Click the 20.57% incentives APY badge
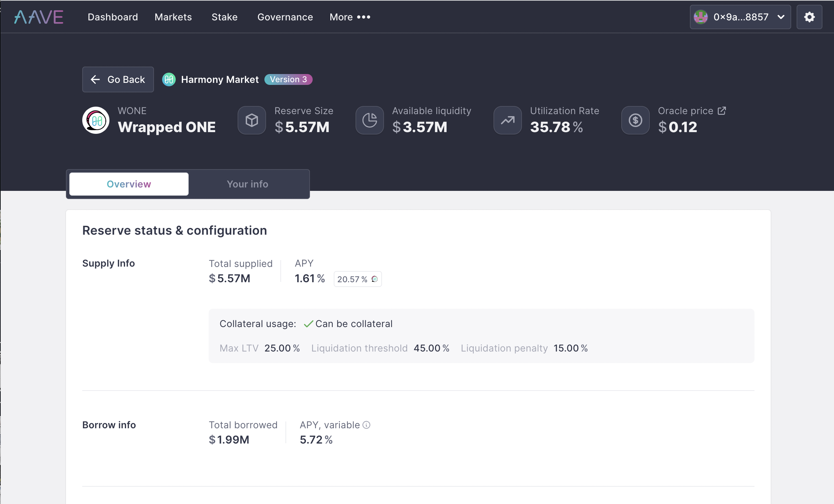The height and width of the screenshot is (504, 834). (x=358, y=279)
